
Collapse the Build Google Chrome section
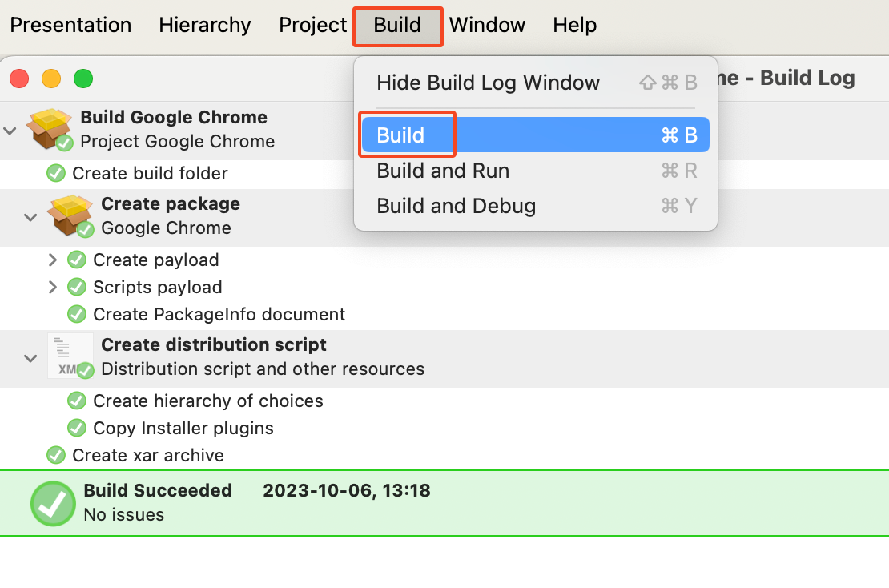pos(10,130)
